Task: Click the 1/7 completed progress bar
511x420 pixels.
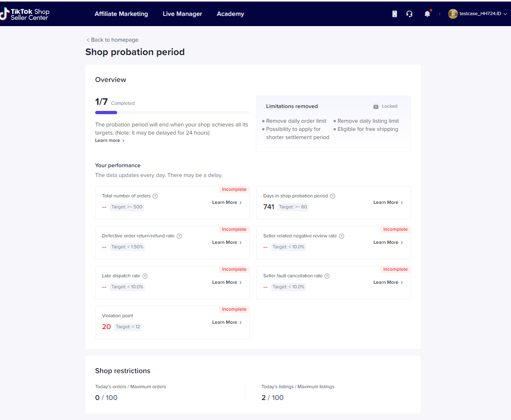Action: pos(172,113)
